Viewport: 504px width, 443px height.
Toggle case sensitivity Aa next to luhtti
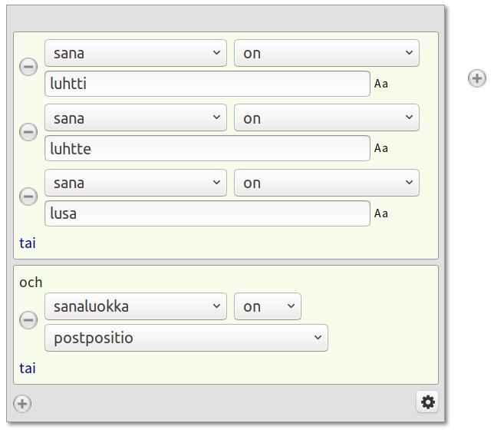[381, 84]
